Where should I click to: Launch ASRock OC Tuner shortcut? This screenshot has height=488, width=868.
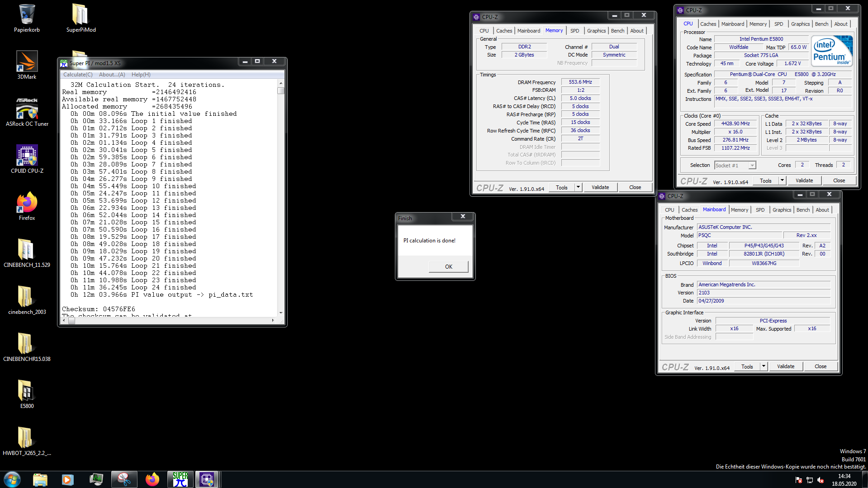click(x=27, y=112)
